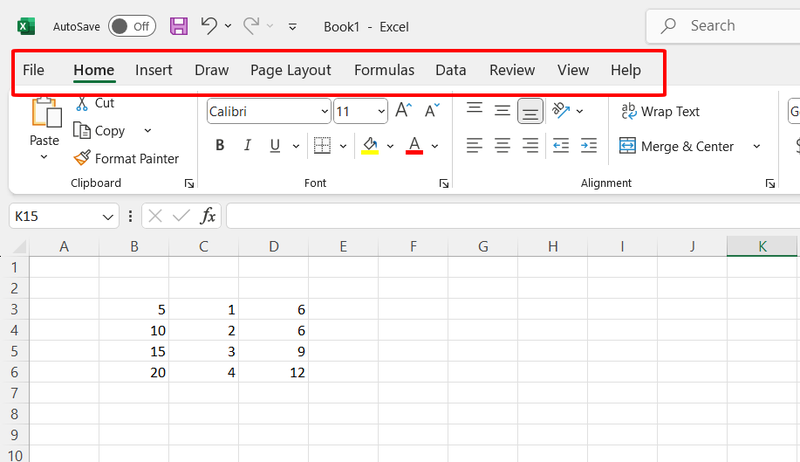The width and height of the screenshot is (800, 462).
Task: Click the Paste clipboard icon
Action: [x=46, y=112]
